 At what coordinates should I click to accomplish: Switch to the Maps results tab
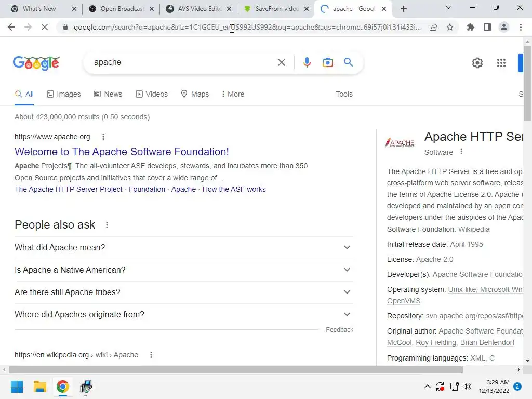click(x=195, y=94)
